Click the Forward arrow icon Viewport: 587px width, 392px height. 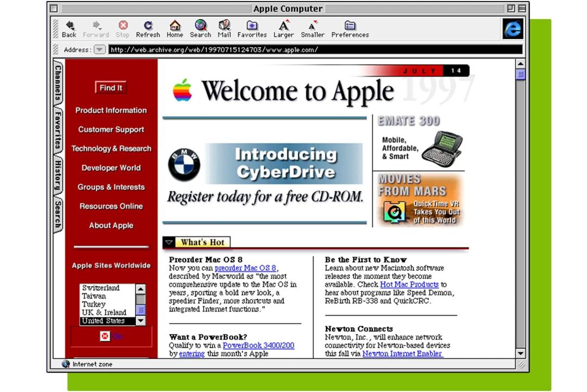pos(97,25)
